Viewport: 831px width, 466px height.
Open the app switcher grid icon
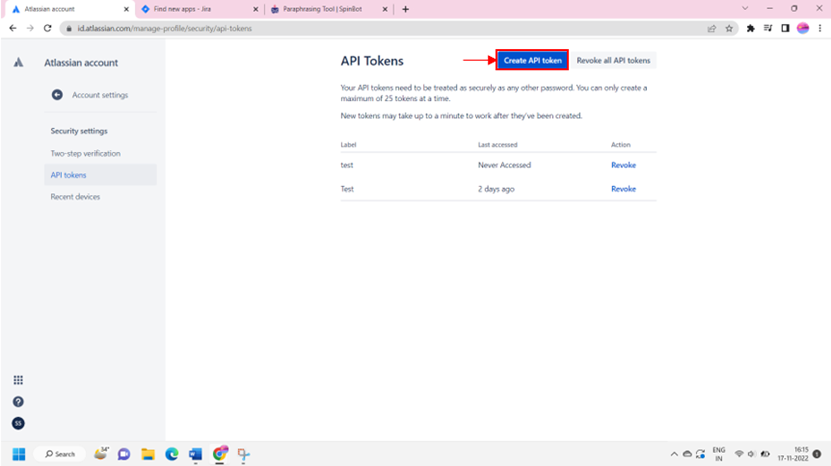point(18,380)
